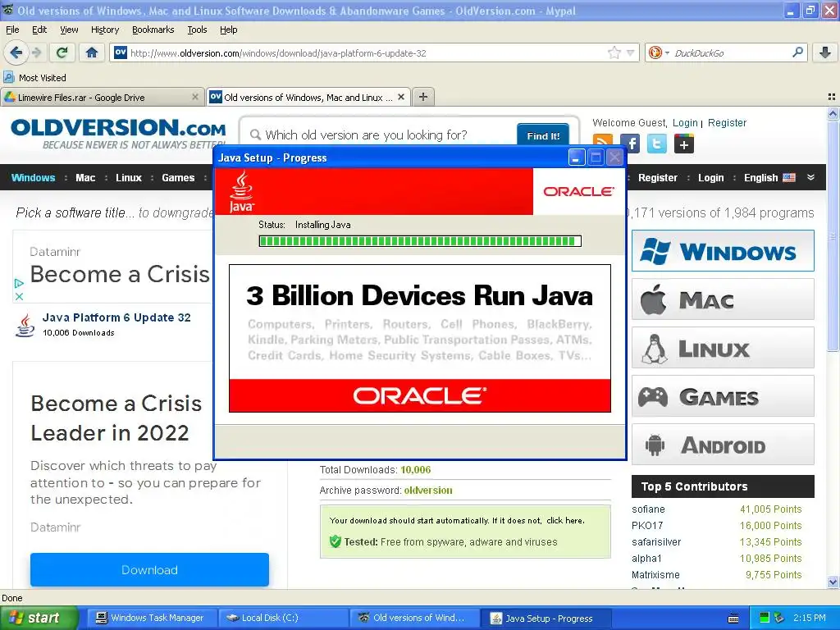Image resolution: width=840 pixels, height=630 pixels.
Task: Click the Find It! search button
Action: pos(543,135)
